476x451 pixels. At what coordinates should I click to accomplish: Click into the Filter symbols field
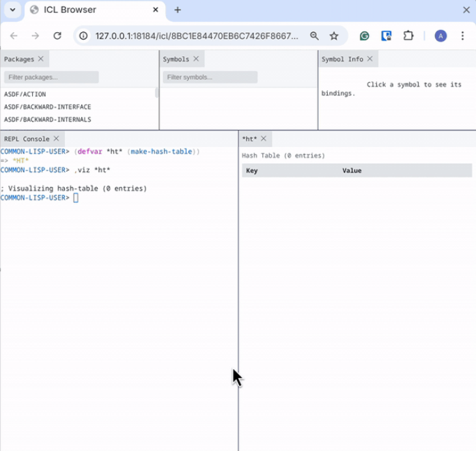coord(210,77)
